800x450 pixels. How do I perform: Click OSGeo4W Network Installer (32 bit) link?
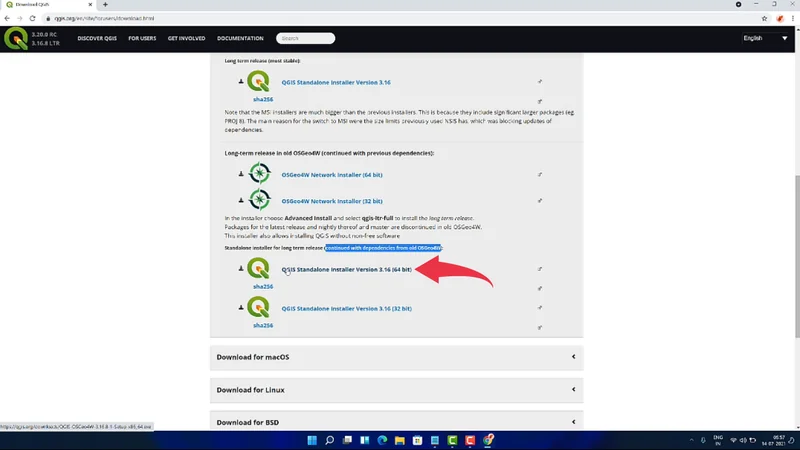point(332,200)
